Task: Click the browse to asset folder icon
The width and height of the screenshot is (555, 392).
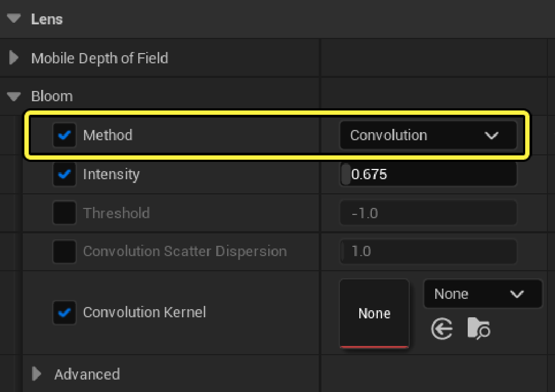Action: coord(479,329)
